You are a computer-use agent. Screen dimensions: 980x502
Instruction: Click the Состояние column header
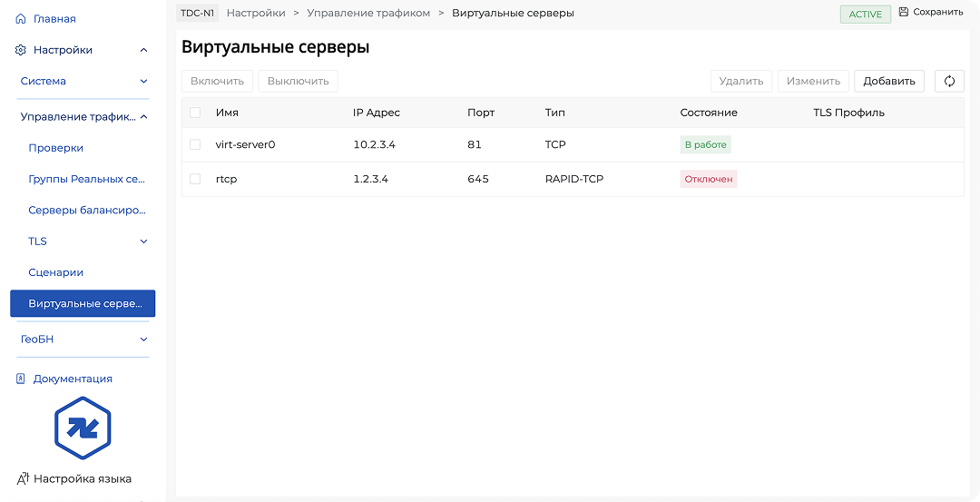click(708, 113)
